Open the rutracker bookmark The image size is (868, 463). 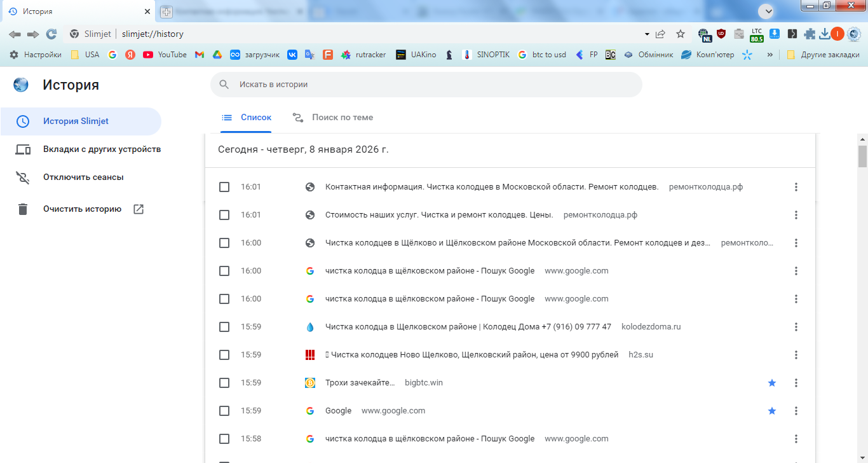[363, 55]
